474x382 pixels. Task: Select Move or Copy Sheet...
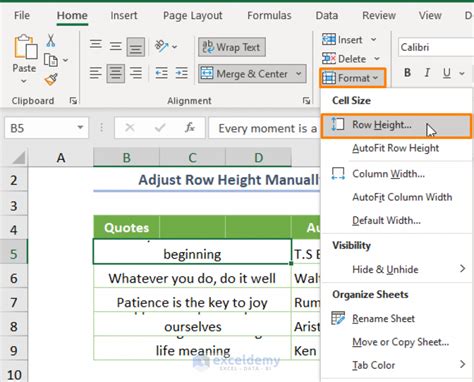click(x=401, y=342)
